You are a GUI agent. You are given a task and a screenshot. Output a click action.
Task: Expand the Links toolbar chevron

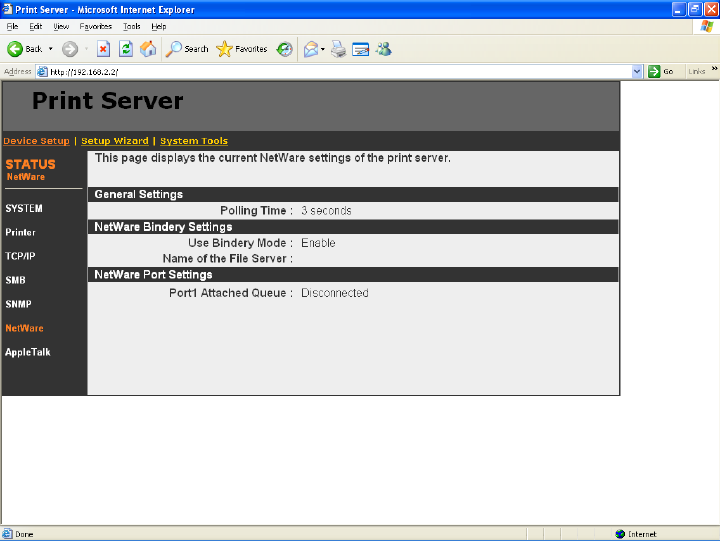coord(714,69)
